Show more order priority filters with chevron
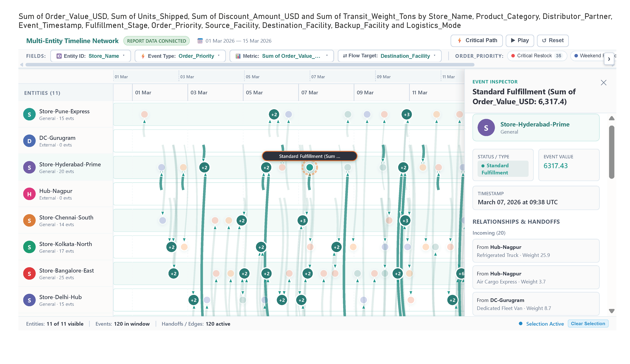Image resolution: width=630 pixels, height=364 pixels. click(609, 59)
